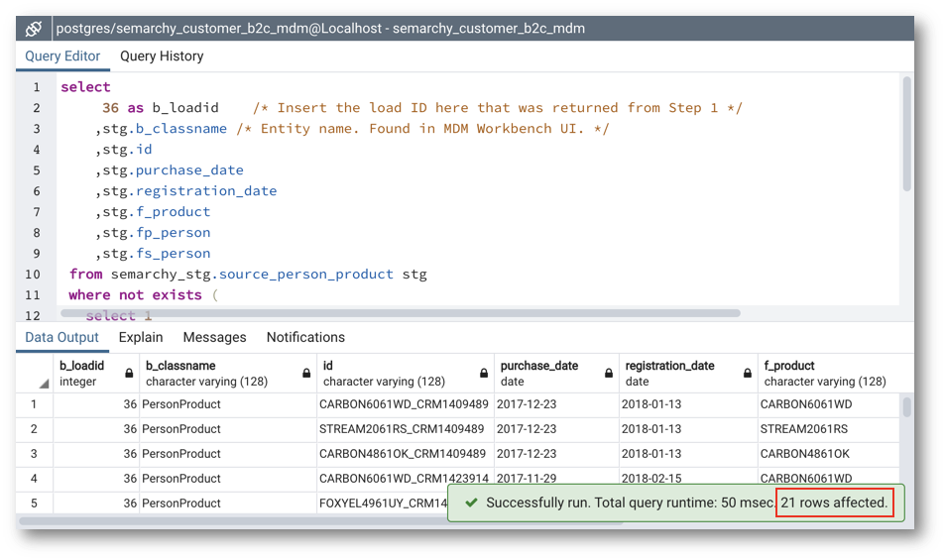Image resolution: width=945 pixels, height=560 pixels.
Task: Click the lock icon on registration_date column
Action: pos(747,374)
